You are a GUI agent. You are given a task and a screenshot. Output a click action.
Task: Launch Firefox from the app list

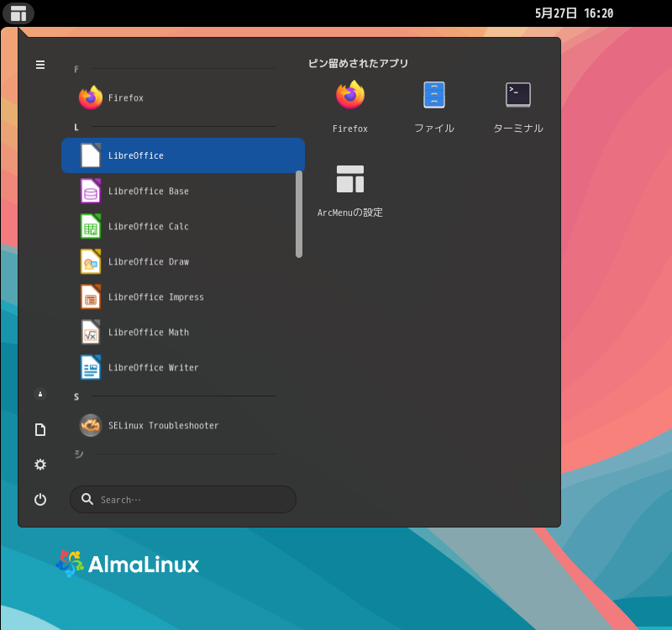point(183,97)
